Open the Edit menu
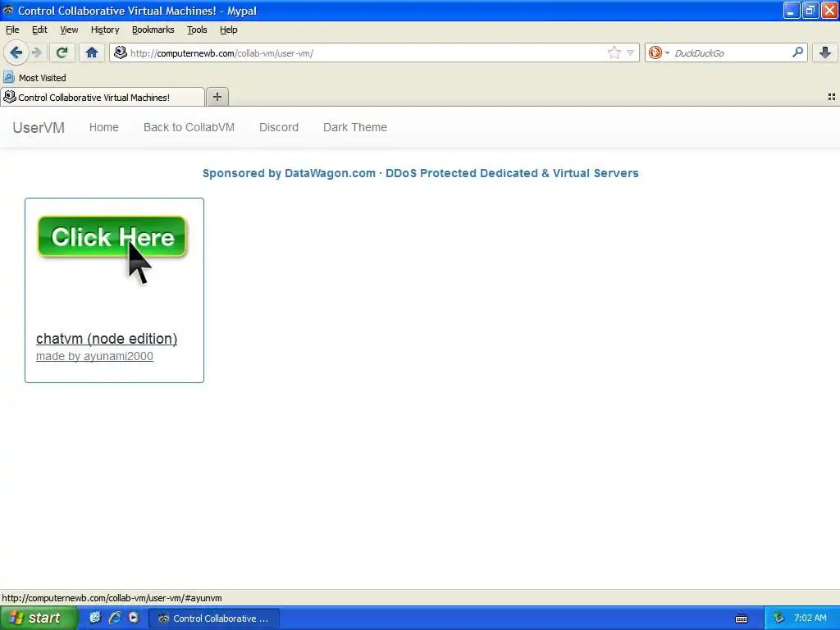 [39, 30]
